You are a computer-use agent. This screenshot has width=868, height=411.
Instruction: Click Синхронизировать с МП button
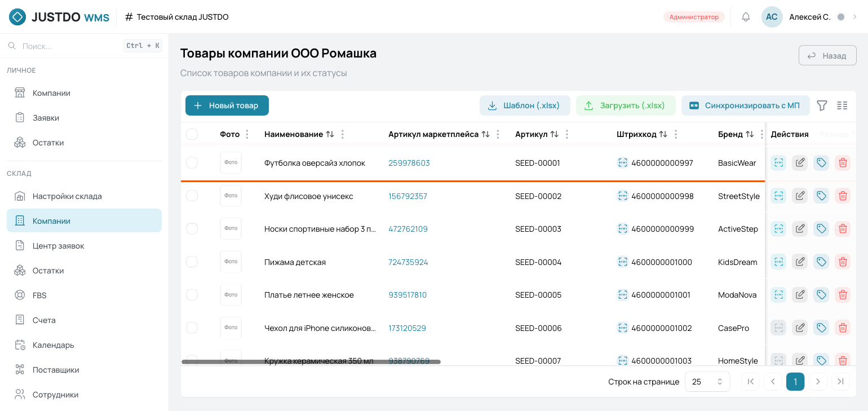(745, 105)
